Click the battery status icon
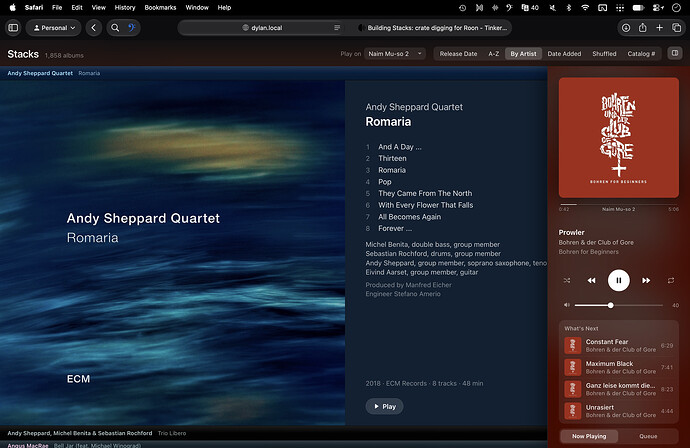Viewport: 690px width, 448px height. [x=638, y=7]
